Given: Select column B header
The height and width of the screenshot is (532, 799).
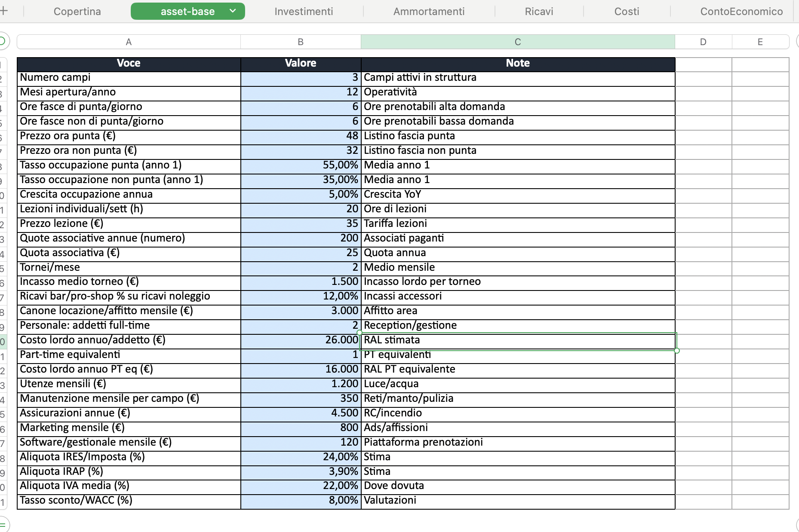Looking at the screenshot, I should [x=301, y=42].
